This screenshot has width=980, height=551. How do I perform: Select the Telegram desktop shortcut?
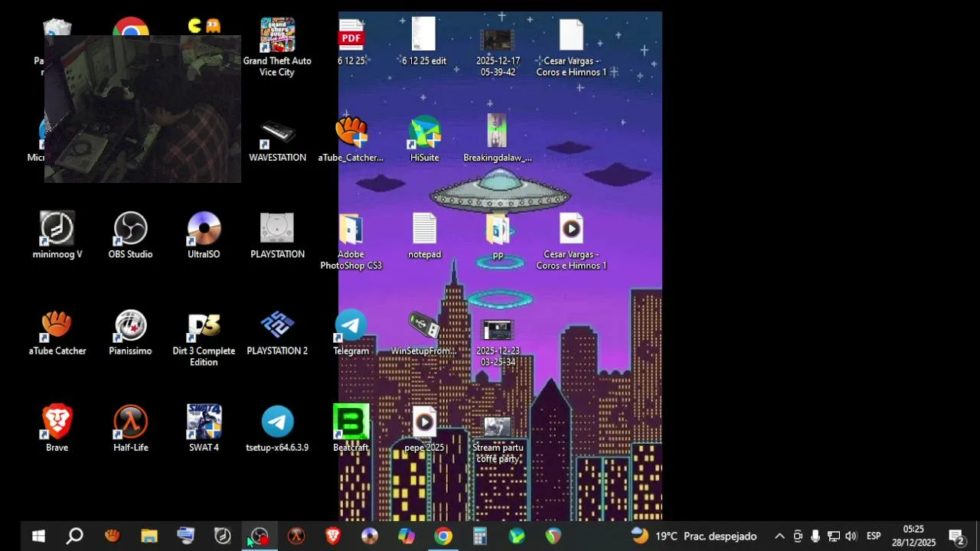point(351,334)
